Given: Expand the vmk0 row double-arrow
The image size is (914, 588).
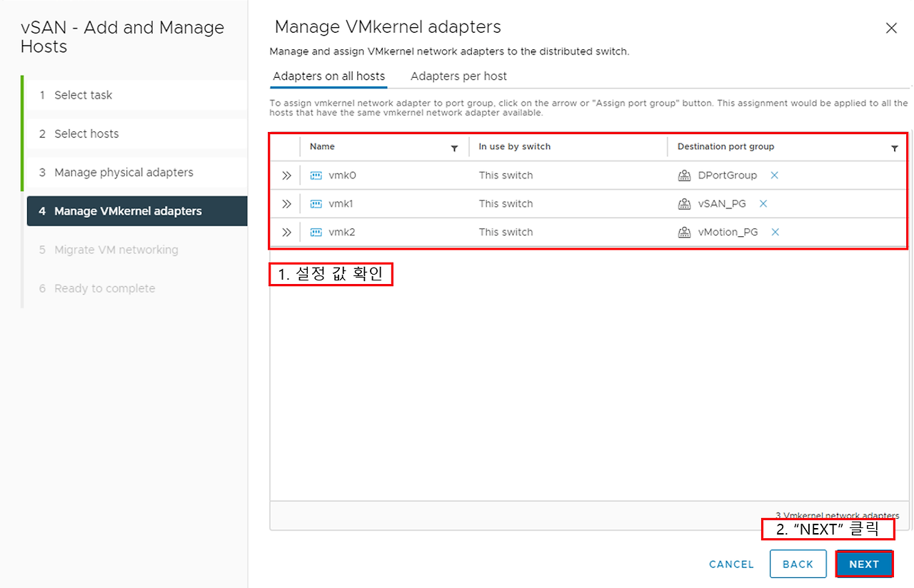Looking at the screenshot, I should tap(286, 176).
